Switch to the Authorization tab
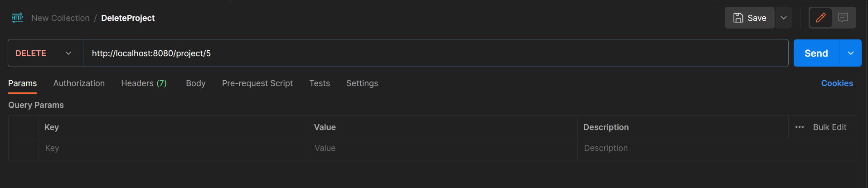Viewport: 868px width, 188px height. [79, 83]
